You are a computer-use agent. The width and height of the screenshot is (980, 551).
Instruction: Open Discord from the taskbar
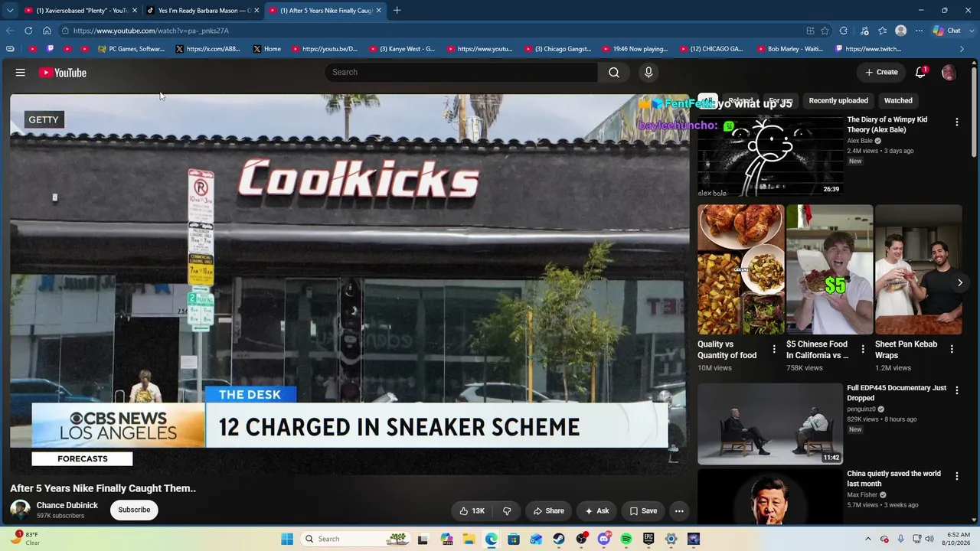[x=604, y=539]
